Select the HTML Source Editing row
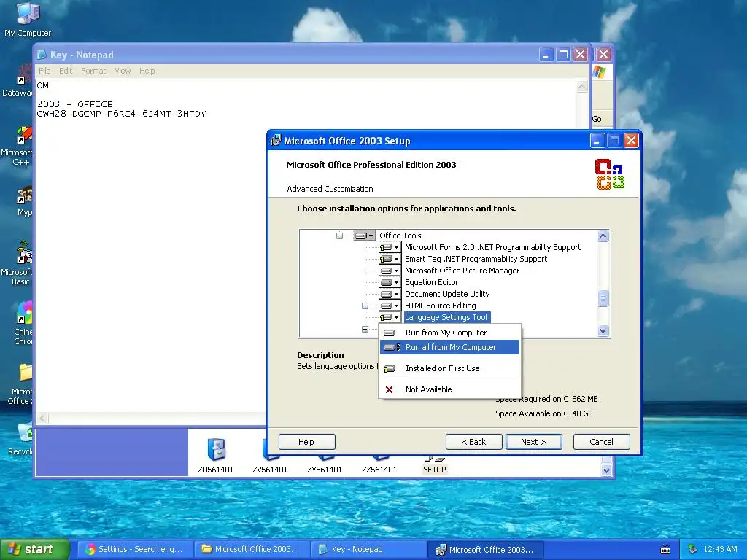The image size is (747, 560). (440, 306)
